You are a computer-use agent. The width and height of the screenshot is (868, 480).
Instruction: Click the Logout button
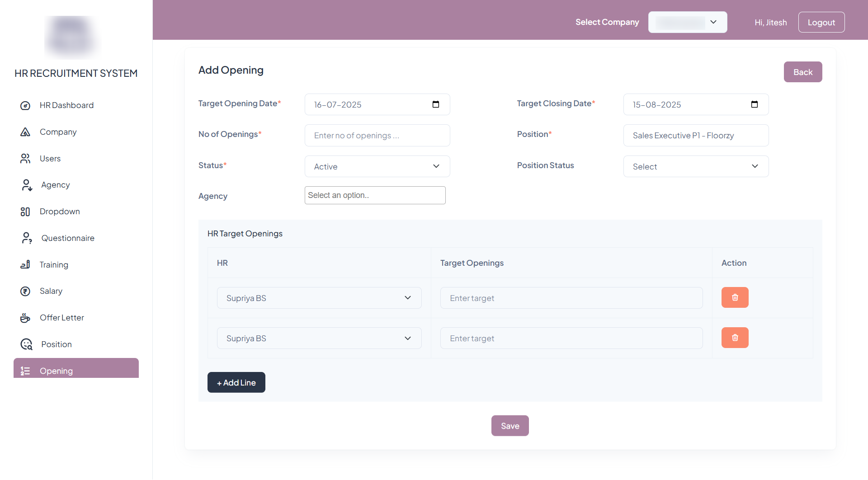pyautogui.click(x=821, y=22)
